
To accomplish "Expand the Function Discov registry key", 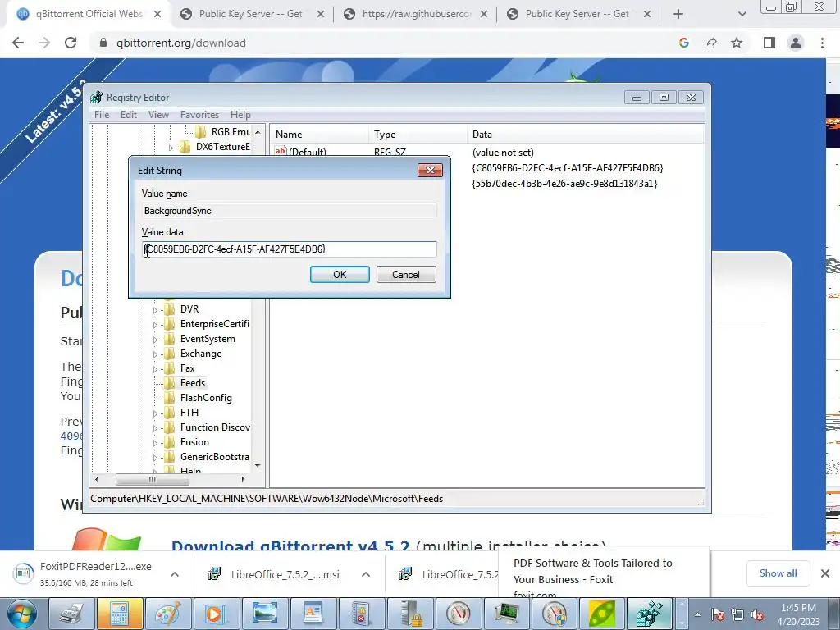I will tap(155, 428).
